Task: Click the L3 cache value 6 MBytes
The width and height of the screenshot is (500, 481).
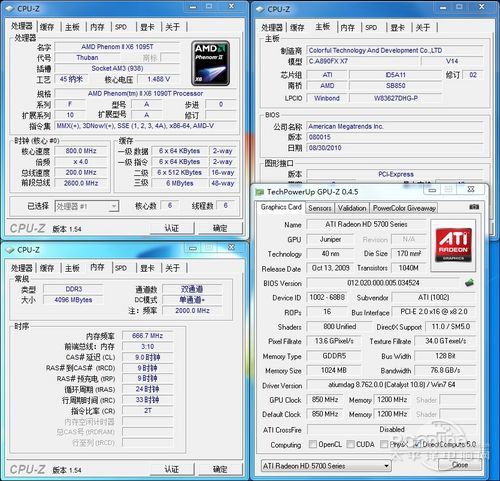Action: tap(180, 183)
